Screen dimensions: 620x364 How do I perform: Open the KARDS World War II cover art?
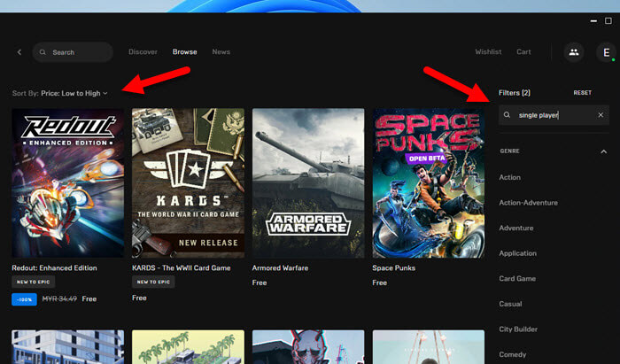pyautogui.click(x=188, y=183)
